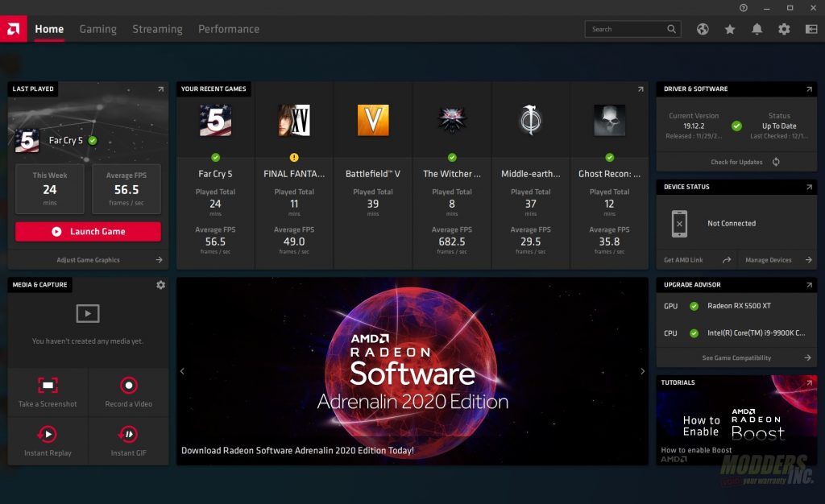
Task: Click the Instant GIF icon
Action: coord(128,435)
